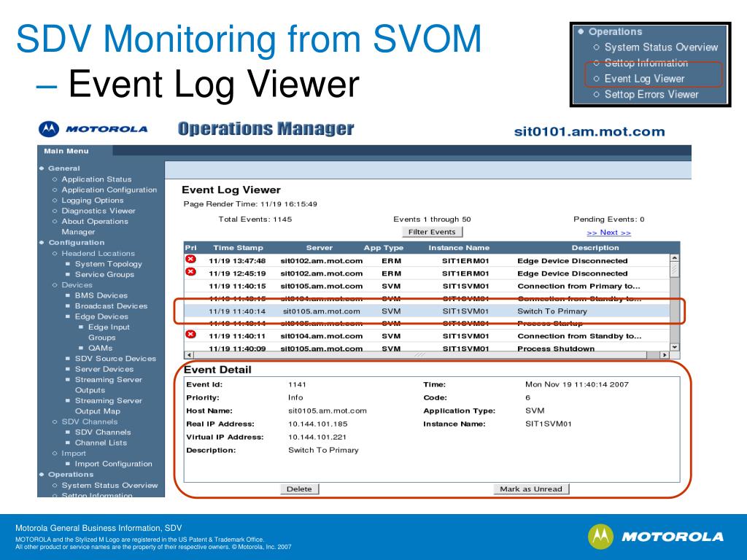The width and height of the screenshot is (747, 560).
Task: Click the Filter Events button
Action: 432,232
